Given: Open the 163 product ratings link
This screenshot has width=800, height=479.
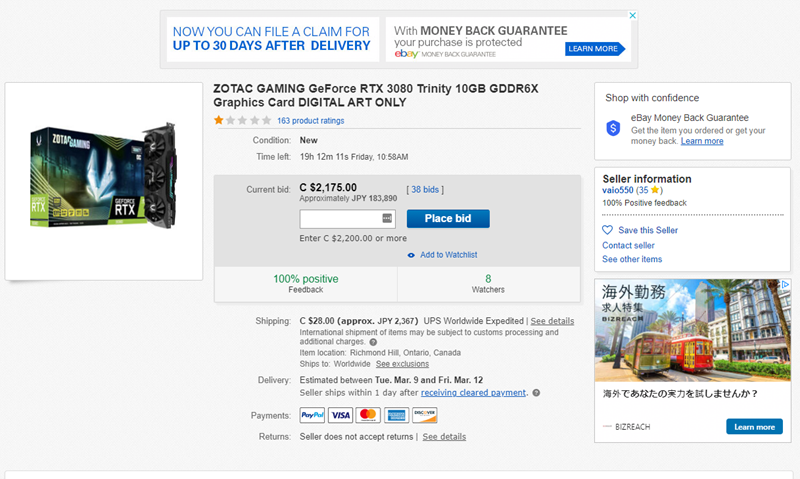Looking at the screenshot, I should [311, 121].
